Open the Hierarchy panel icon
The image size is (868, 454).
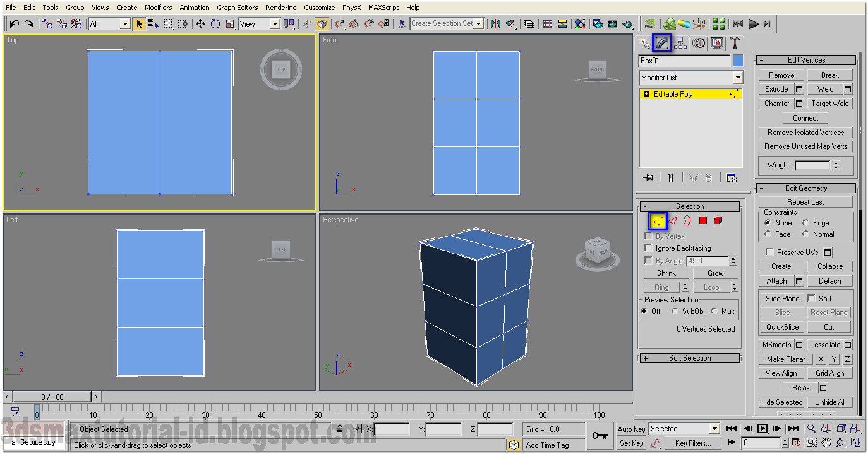coord(680,42)
